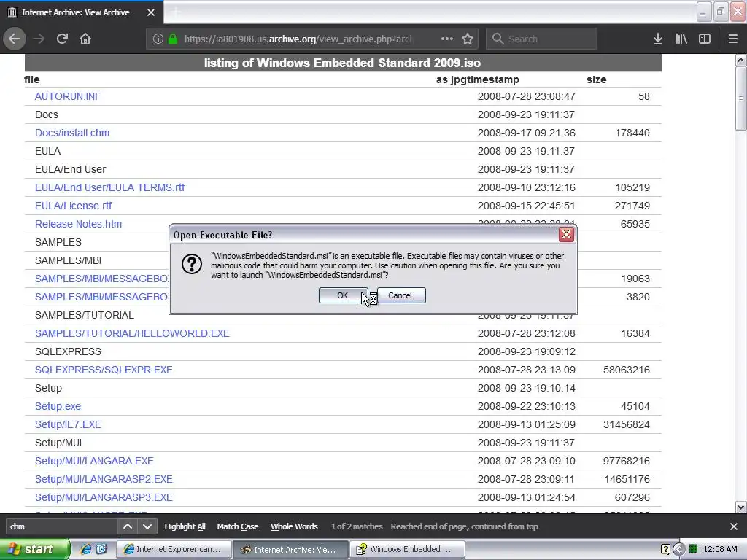Click the SQLEXPRESS folder row text
Viewport: 747px width, 560px height.
click(68, 351)
